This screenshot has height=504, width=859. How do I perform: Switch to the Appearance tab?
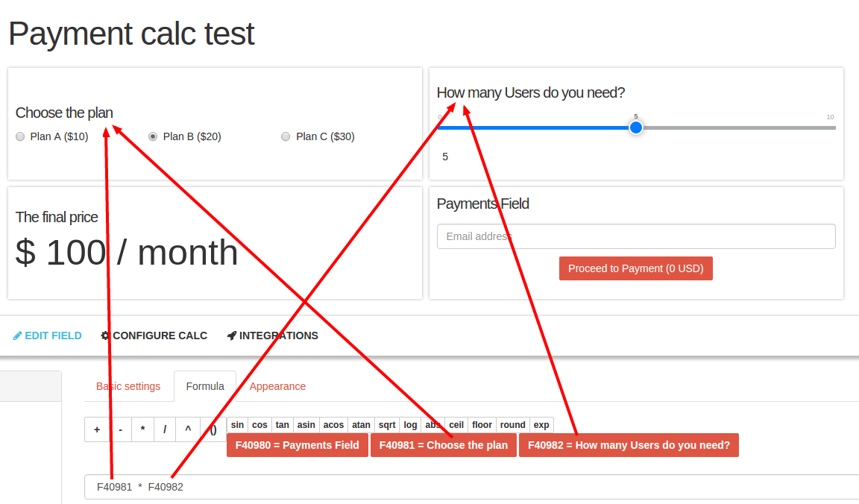coord(277,386)
